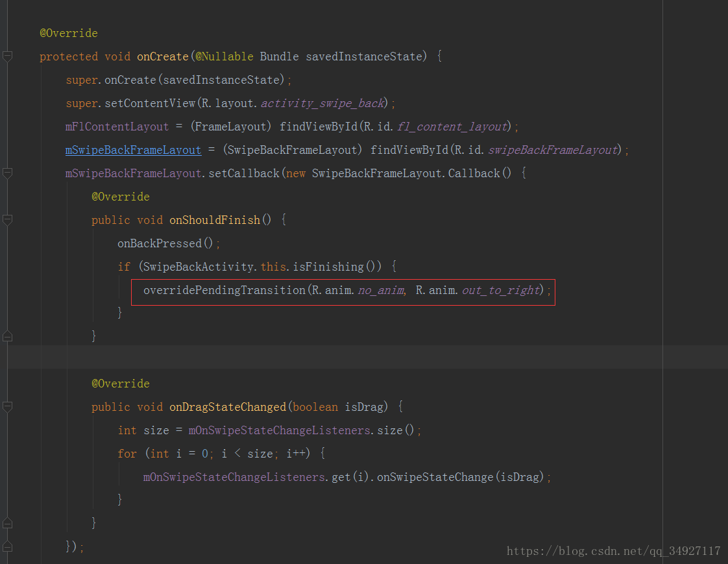Click the setContentView method call
Screen dimensions: 728x564
(150, 103)
